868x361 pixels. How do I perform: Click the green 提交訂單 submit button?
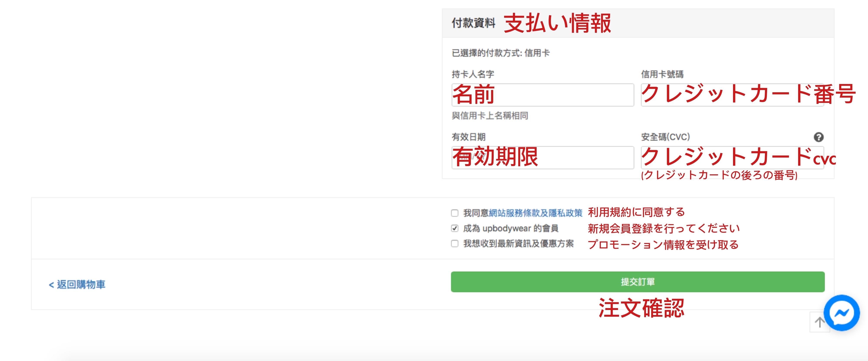pos(638,282)
